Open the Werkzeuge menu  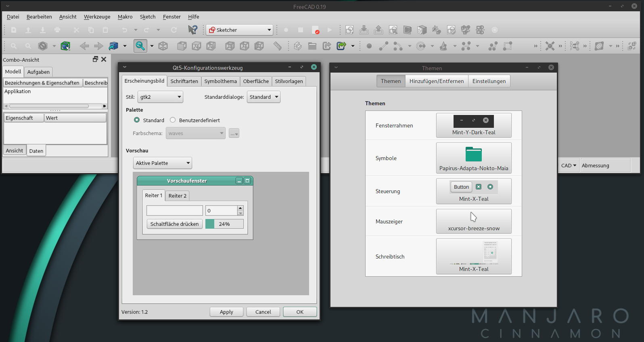97,17
